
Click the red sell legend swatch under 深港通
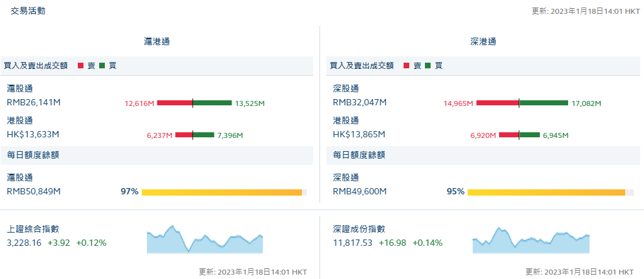407,65
